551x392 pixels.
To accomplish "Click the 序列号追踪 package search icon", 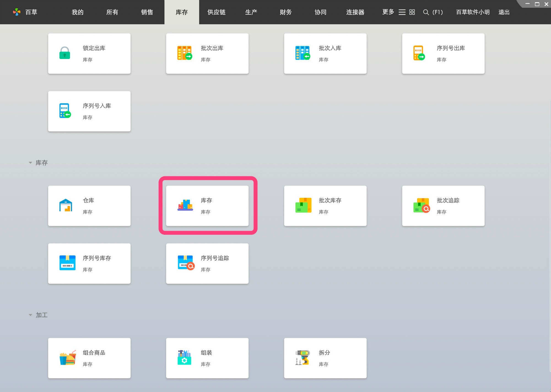I will pyautogui.click(x=186, y=263).
